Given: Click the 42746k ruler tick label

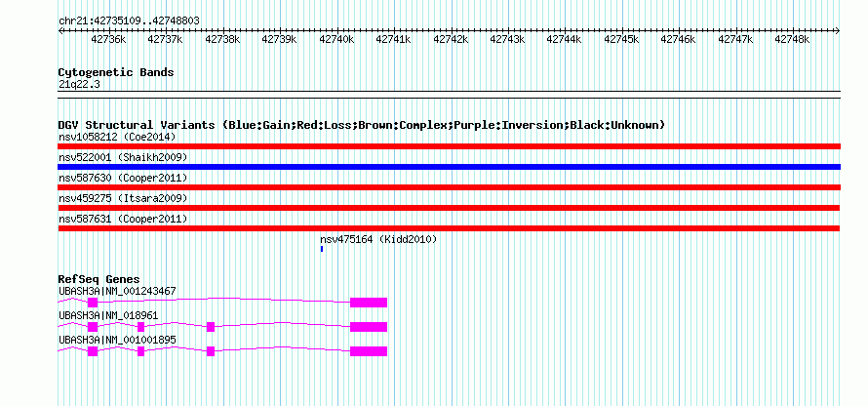Looking at the screenshot, I should [x=679, y=39].
